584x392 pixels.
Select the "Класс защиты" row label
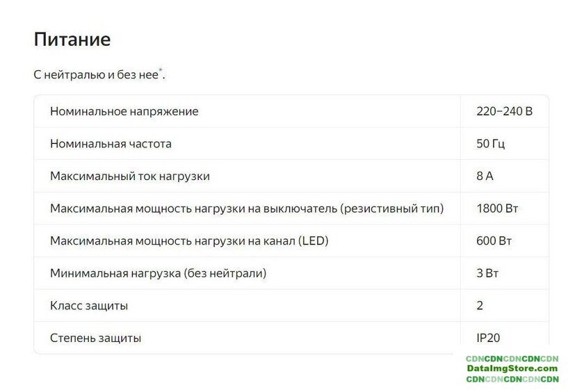[88, 306]
